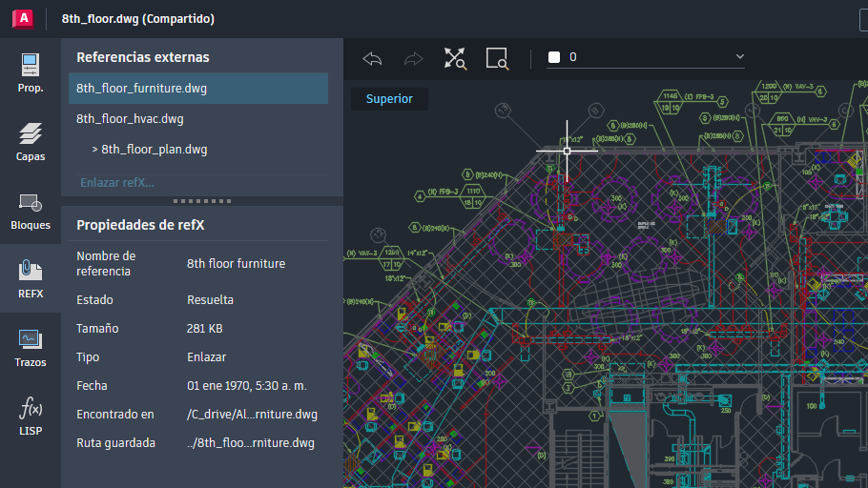Click the panel resize grip handle
The height and width of the screenshot is (488, 868).
pyautogui.click(x=201, y=201)
